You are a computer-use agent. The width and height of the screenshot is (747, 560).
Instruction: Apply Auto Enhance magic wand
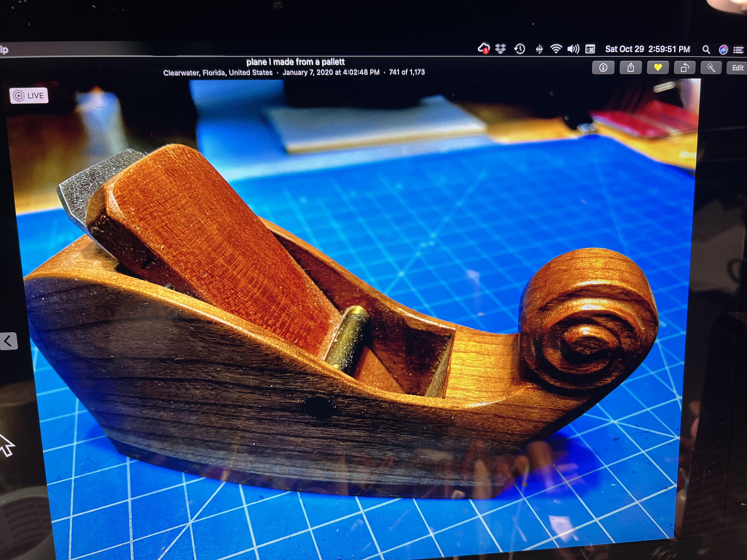[711, 68]
